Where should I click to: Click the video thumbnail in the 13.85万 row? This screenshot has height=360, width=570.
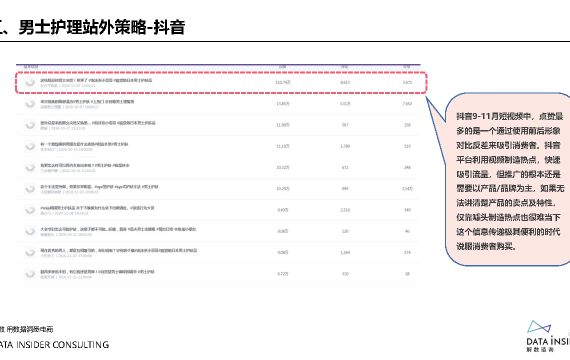[x=30, y=104]
